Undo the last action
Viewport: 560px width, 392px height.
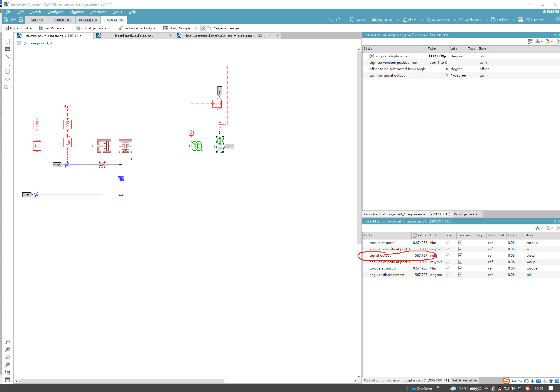pyautogui.click(x=331, y=19)
